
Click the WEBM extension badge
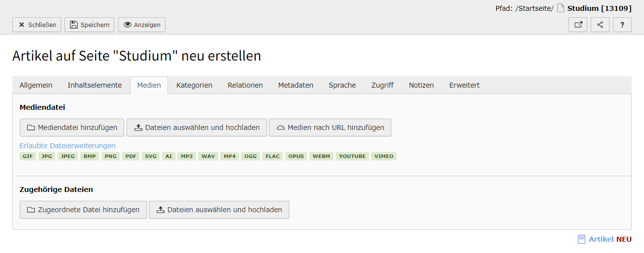321,157
